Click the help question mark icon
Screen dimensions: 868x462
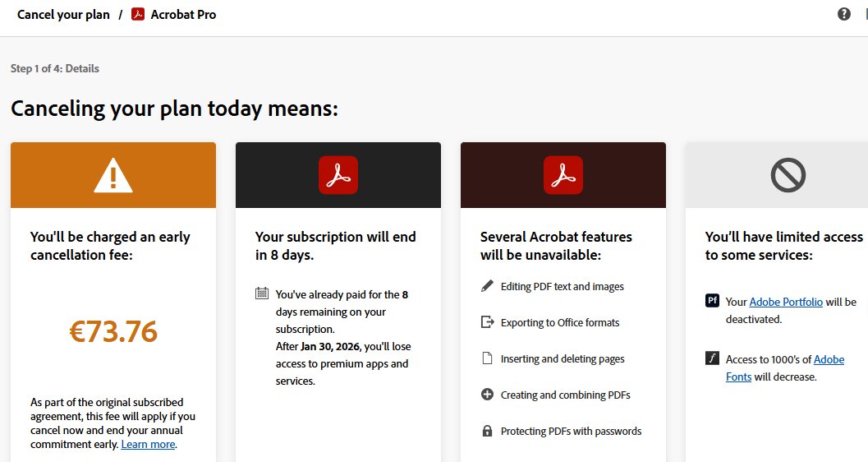[843, 14]
